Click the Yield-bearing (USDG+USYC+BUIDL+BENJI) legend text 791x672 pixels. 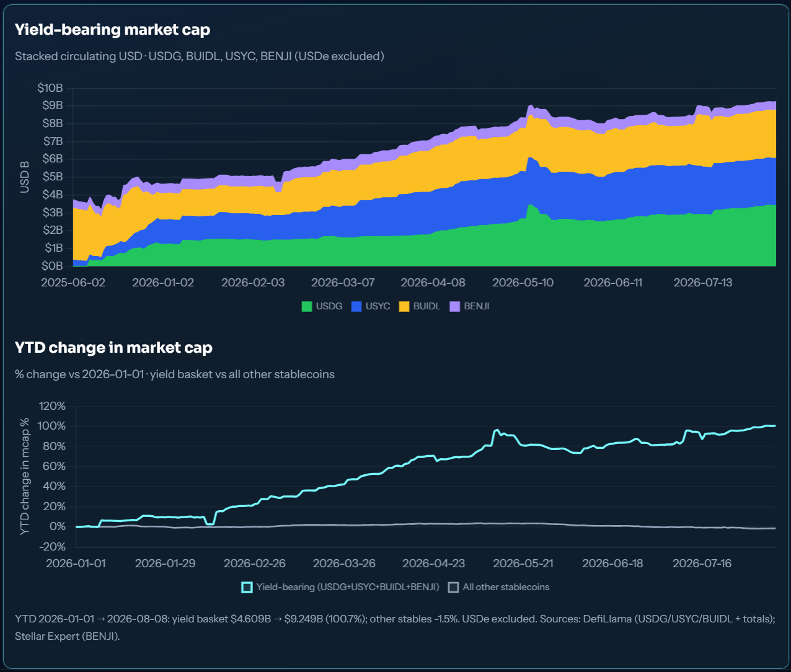click(x=348, y=587)
